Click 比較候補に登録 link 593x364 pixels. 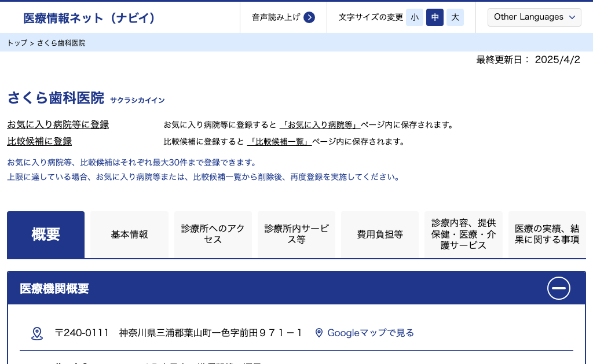click(39, 141)
